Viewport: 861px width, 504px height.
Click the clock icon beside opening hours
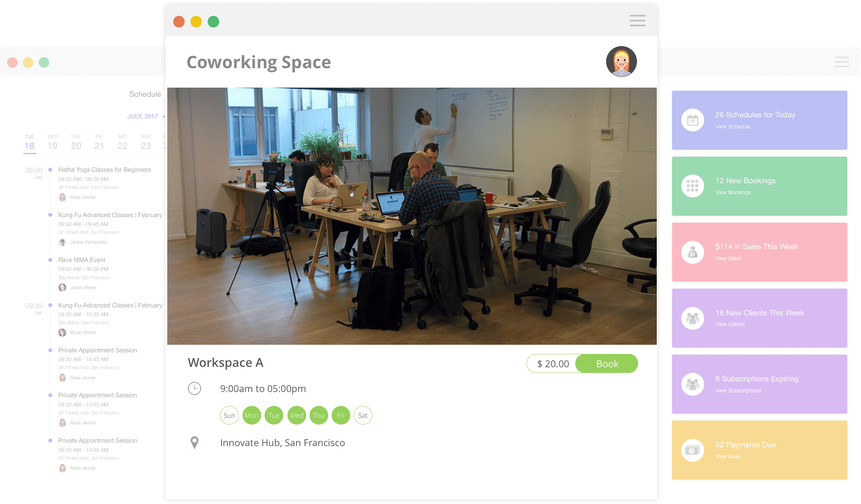coord(194,389)
